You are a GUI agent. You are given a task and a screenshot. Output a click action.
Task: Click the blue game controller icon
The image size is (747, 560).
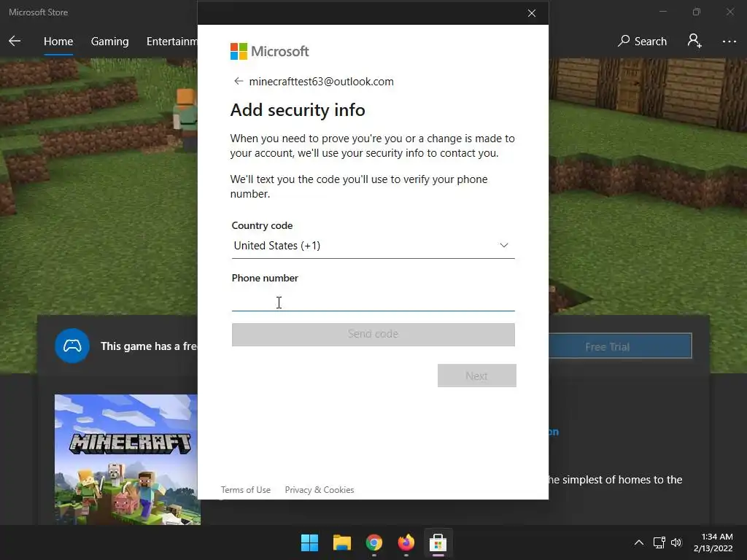(x=72, y=346)
